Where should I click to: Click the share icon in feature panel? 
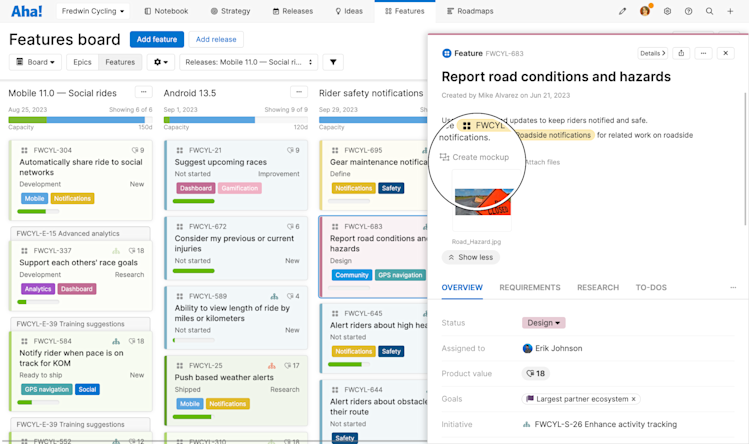tap(681, 53)
